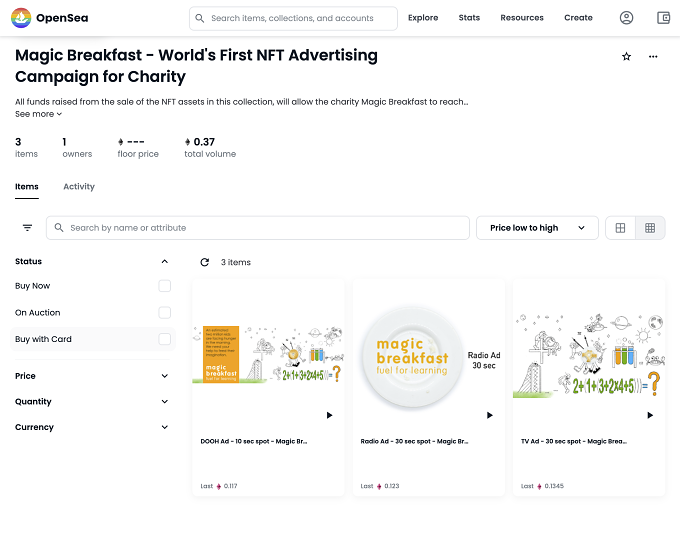Open the Resources menu
680x542 pixels.
click(522, 18)
